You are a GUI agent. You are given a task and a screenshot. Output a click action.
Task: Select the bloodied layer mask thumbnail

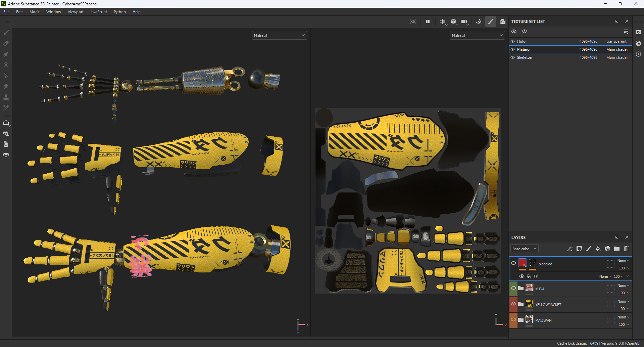click(x=533, y=263)
